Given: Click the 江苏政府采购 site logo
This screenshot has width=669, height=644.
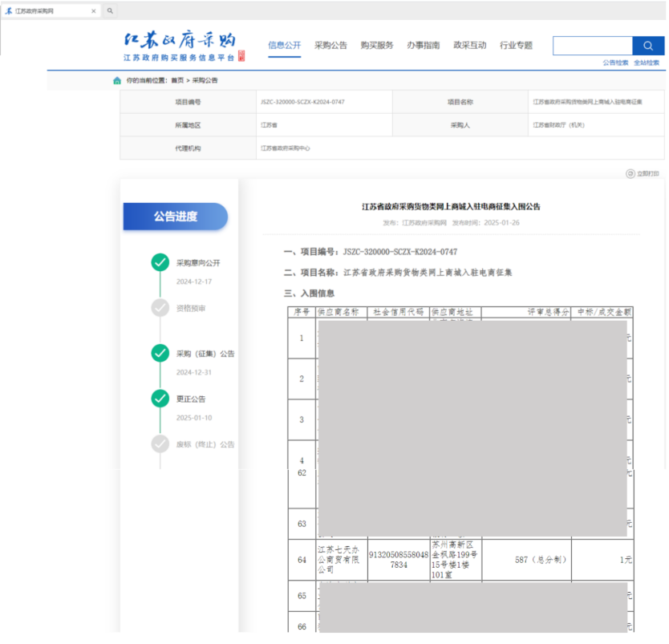Looking at the screenshot, I should [184, 46].
